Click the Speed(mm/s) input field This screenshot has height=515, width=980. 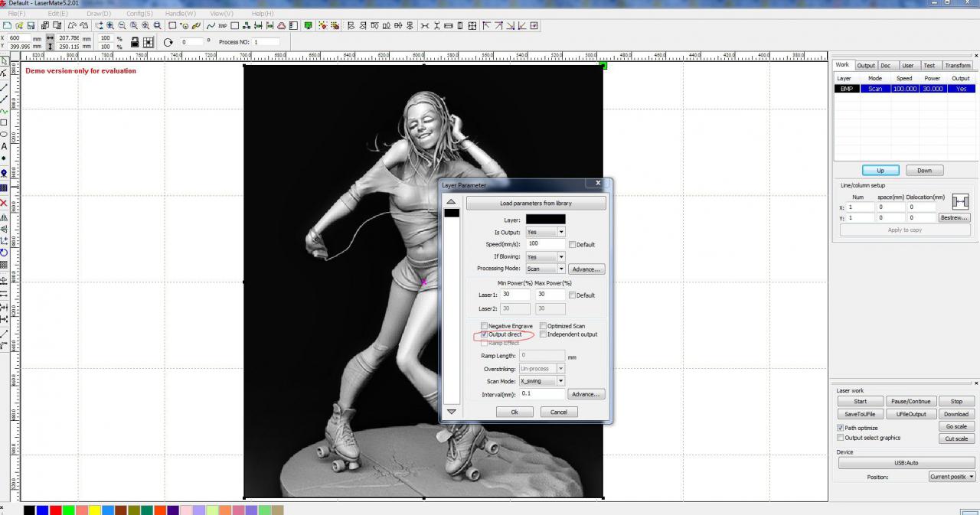(x=546, y=244)
